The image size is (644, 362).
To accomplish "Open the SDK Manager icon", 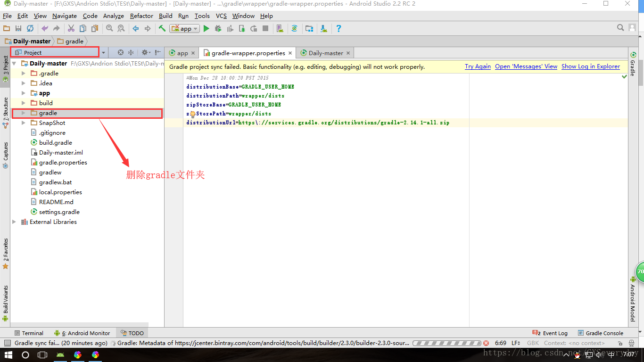I will click(324, 29).
